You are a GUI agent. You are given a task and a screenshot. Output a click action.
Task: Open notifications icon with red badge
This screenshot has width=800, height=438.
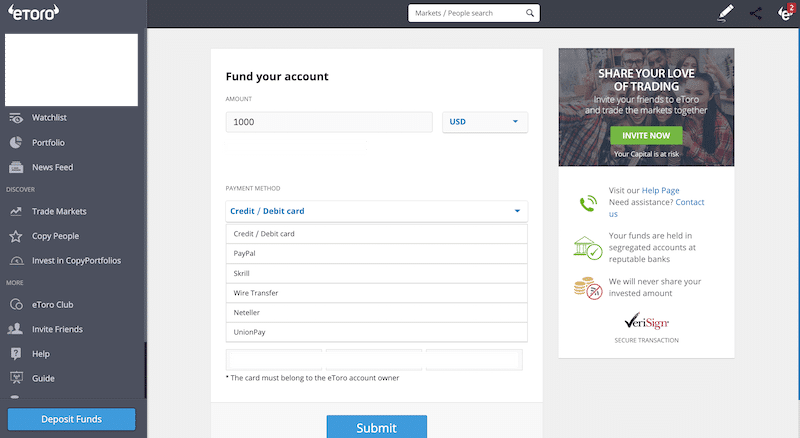point(786,12)
